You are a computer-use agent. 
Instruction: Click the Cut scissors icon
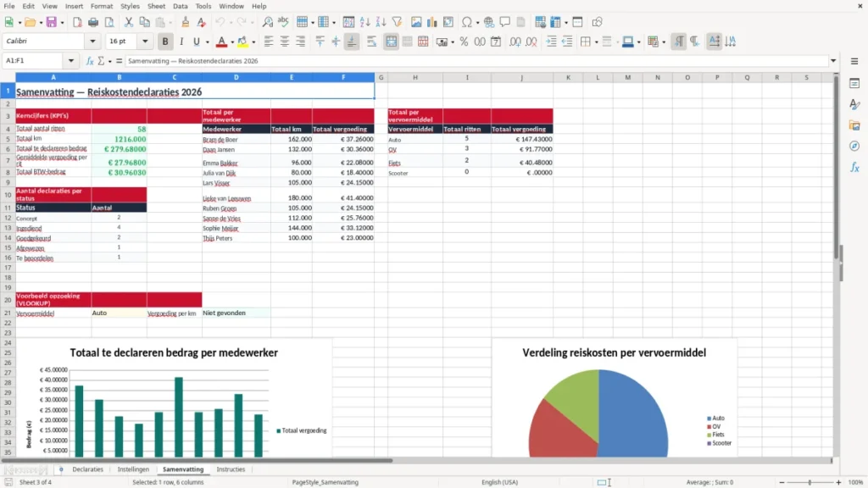(x=129, y=22)
